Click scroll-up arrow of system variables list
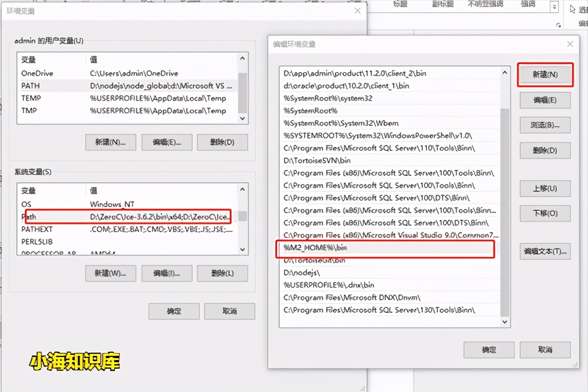Screen dimensions: 588x392 (x=242, y=189)
